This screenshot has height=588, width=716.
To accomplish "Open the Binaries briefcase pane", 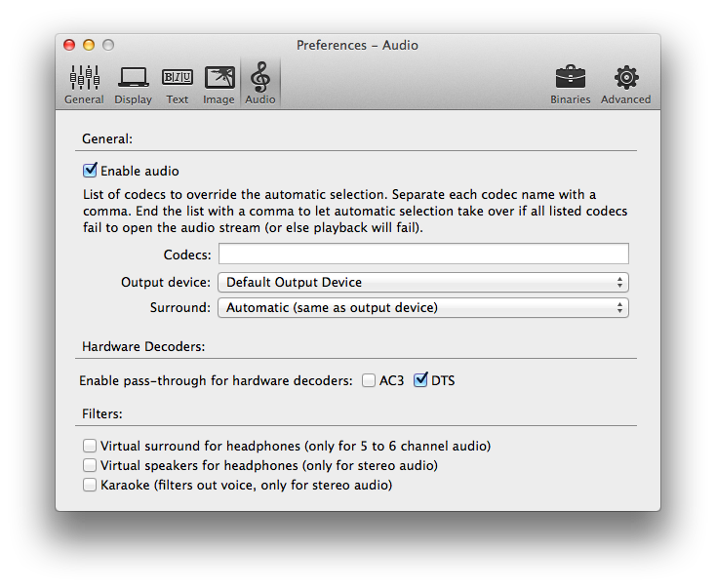I will [x=570, y=84].
